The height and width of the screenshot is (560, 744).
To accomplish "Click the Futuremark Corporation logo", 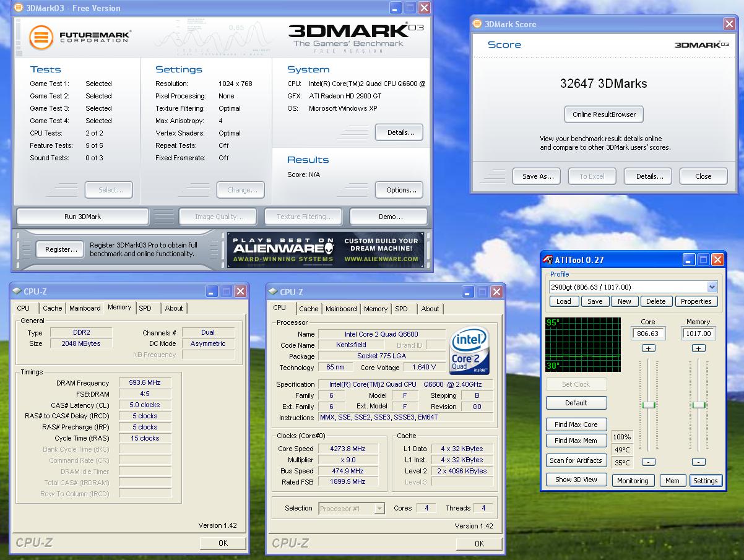I will 80,37.
